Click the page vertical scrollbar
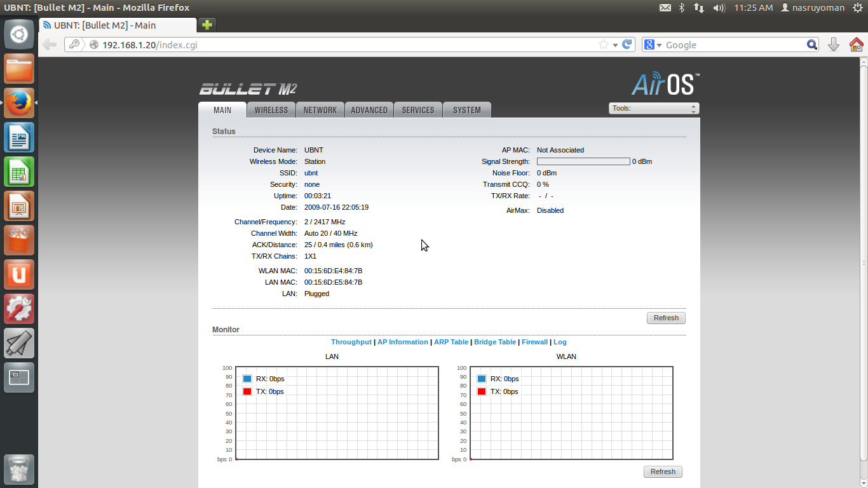The height and width of the screenshot is (488, 868). click(864, 262)
